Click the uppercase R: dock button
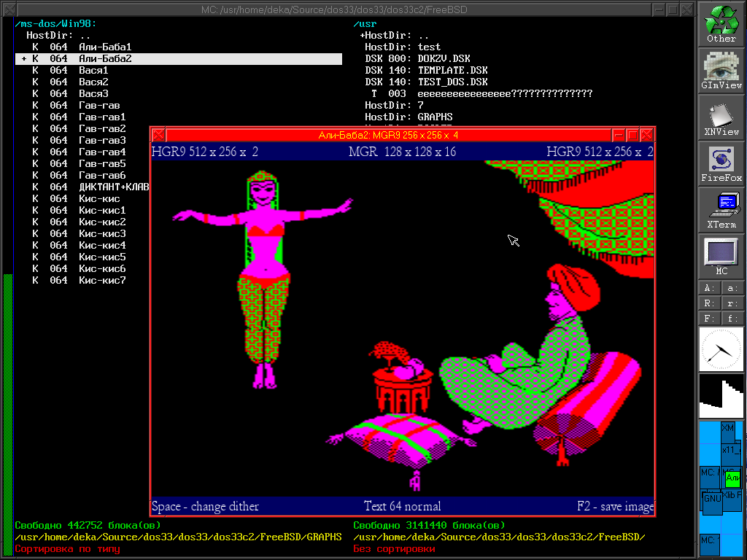Screen dimensions: 747x560 click(709, 303)
